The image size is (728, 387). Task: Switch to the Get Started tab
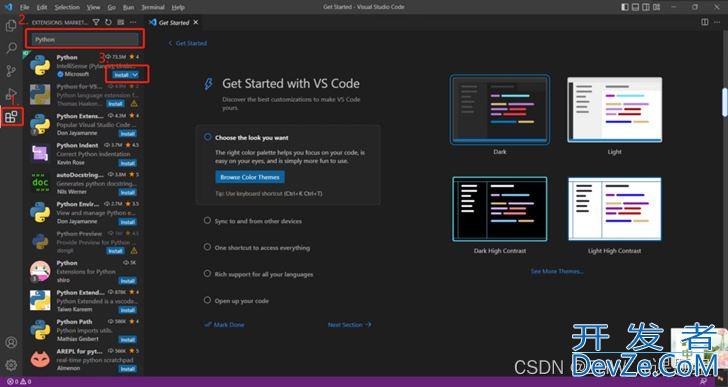[x=174, y=22]
